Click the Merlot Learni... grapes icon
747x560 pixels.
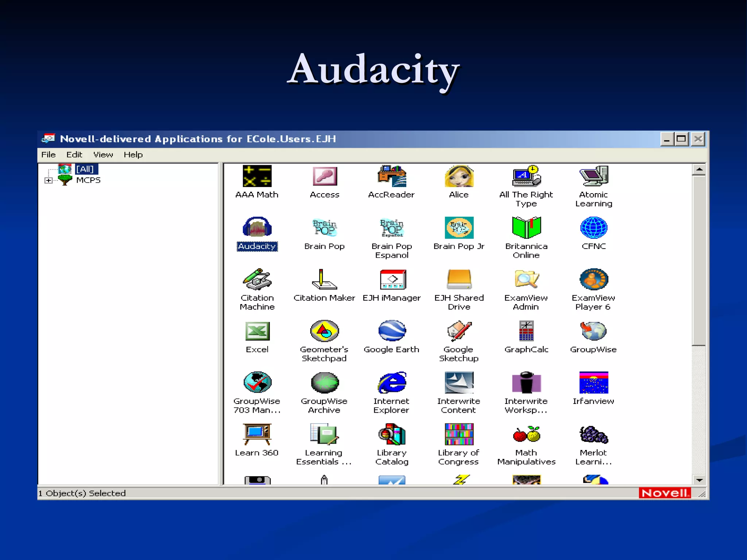pyautogui.click(x=593, y=434)
